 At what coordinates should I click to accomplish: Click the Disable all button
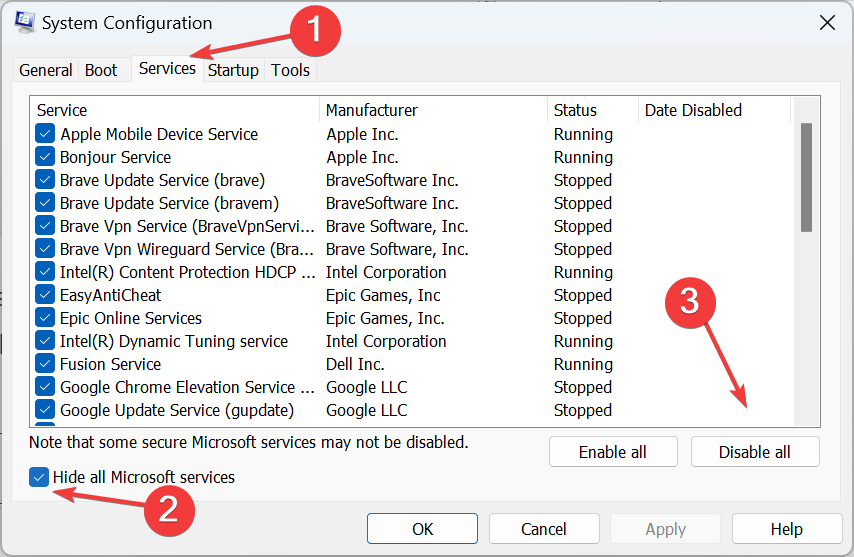(755, 452)
